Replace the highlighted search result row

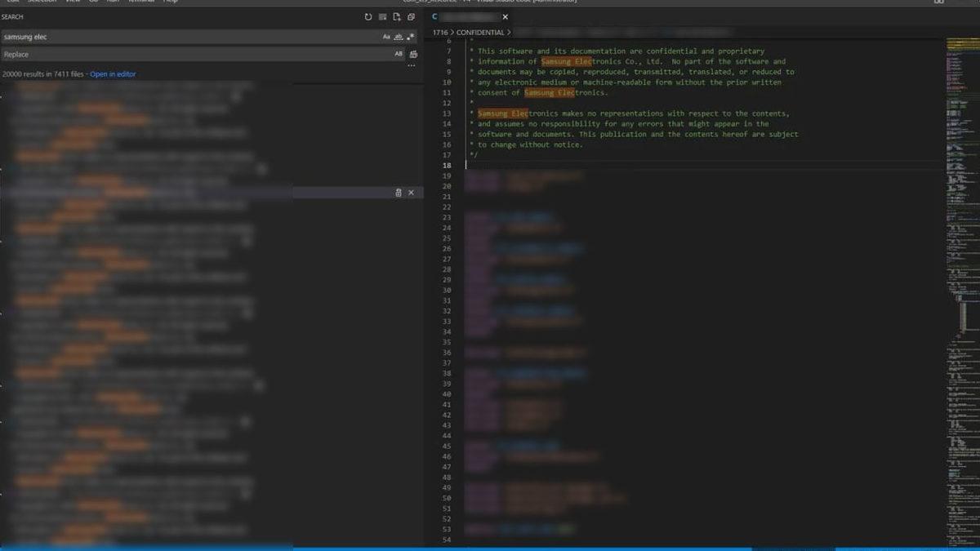(x=398, y=193)
